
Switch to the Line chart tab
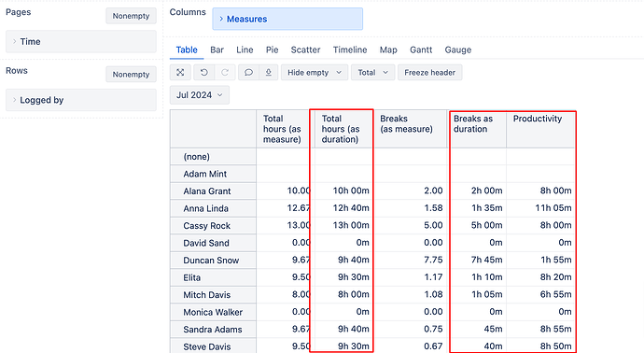(245, 49)
